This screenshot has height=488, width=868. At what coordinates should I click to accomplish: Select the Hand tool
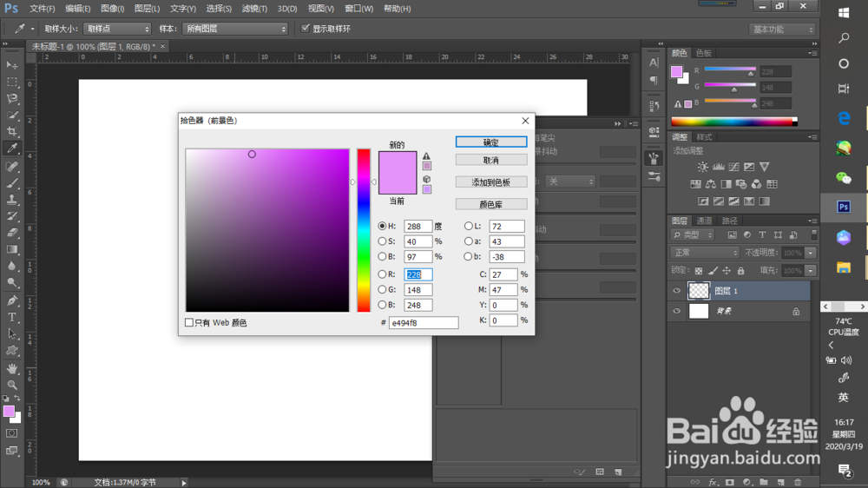click(x=11, y=369)
